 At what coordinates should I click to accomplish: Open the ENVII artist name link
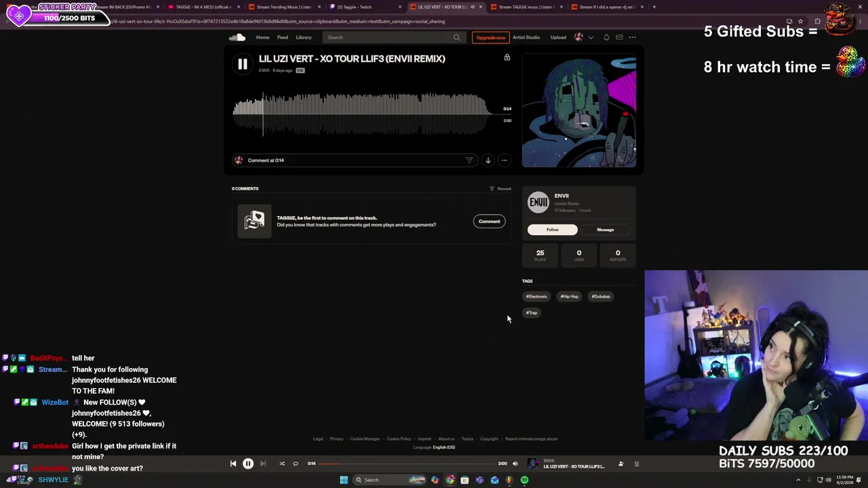click(x=561, y=196)
